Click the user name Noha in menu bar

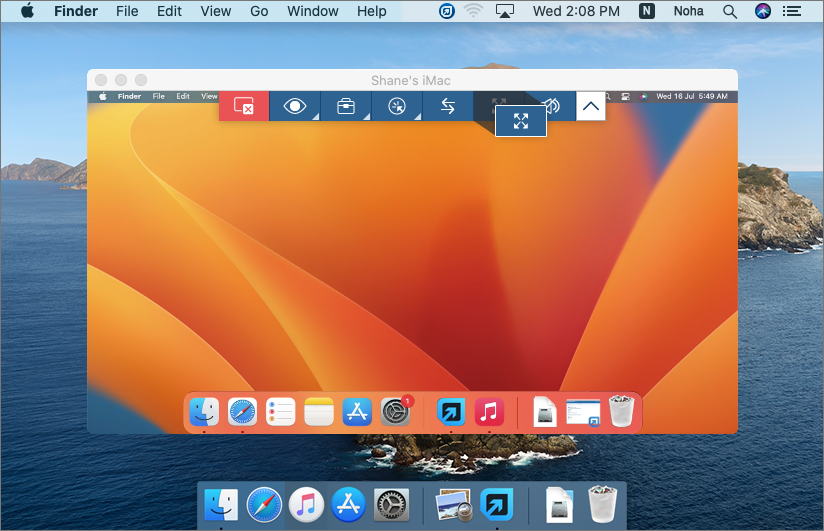(x=689, y=11)
